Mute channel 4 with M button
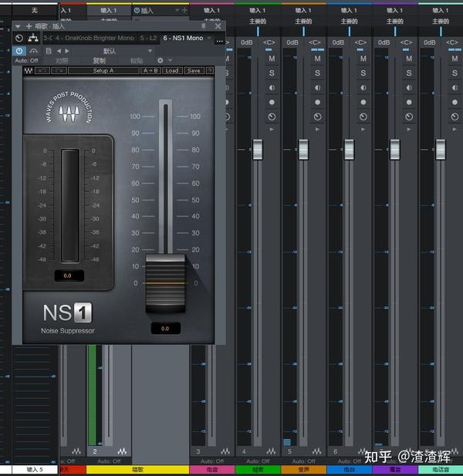This screenshot has height=476, width=463. (272, 59)
